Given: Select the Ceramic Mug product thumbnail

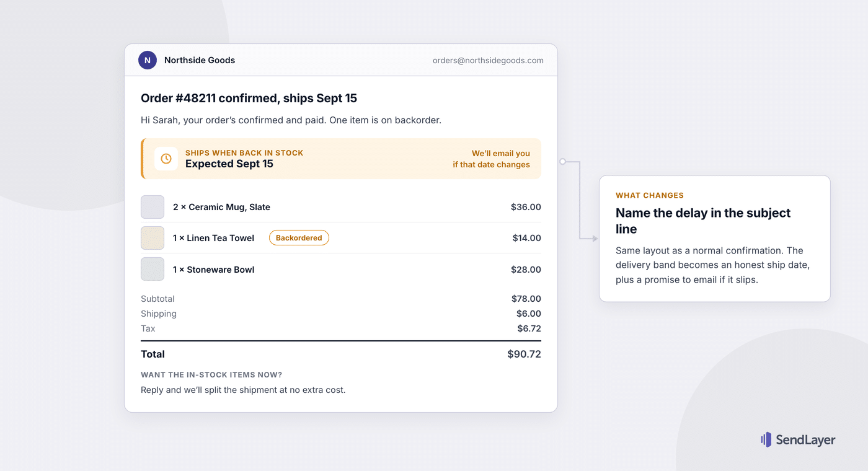Looking at the screenshot, I should click(153, 207).
